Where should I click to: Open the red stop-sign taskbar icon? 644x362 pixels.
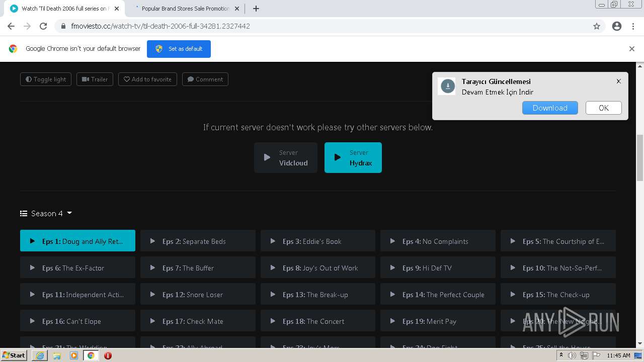click(108, 355)
